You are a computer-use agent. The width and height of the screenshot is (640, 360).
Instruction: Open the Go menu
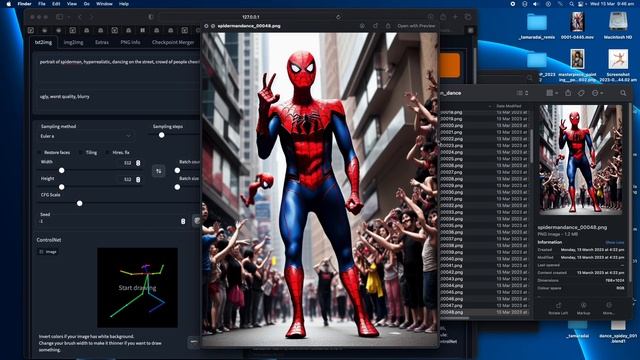(x=87, y=4)
